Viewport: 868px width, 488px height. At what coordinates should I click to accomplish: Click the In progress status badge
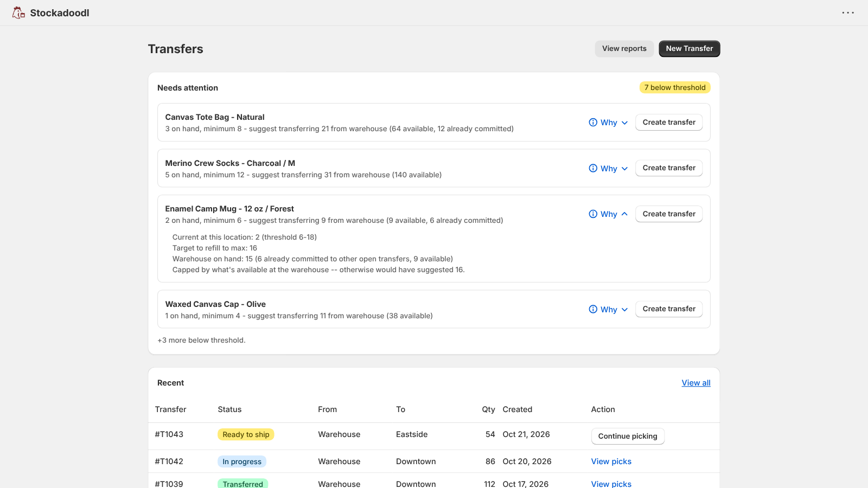[242, 461]
